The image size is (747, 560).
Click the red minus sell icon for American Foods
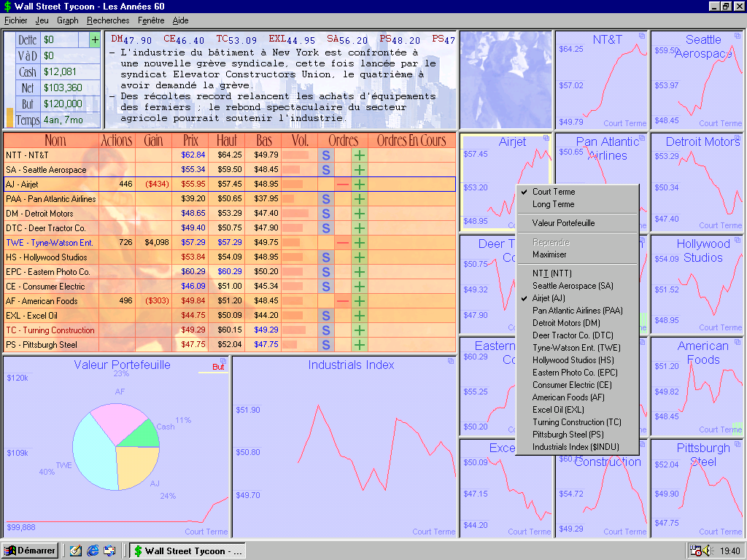coord(343,301)
